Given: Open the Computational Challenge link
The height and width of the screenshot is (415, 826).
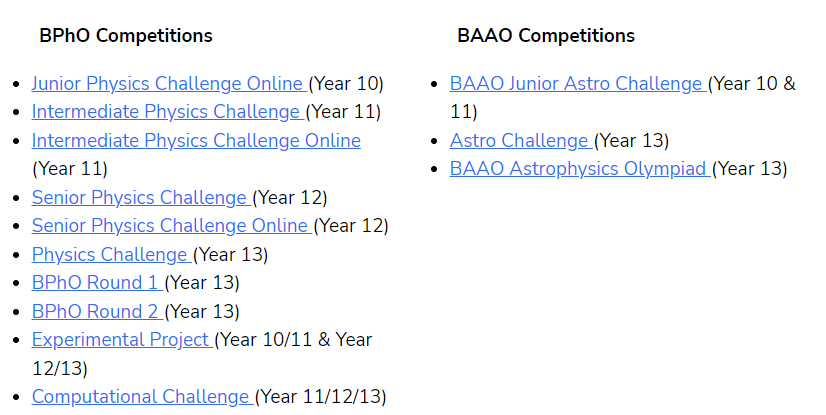Looking at the screenshot, I should coord(142,397).
